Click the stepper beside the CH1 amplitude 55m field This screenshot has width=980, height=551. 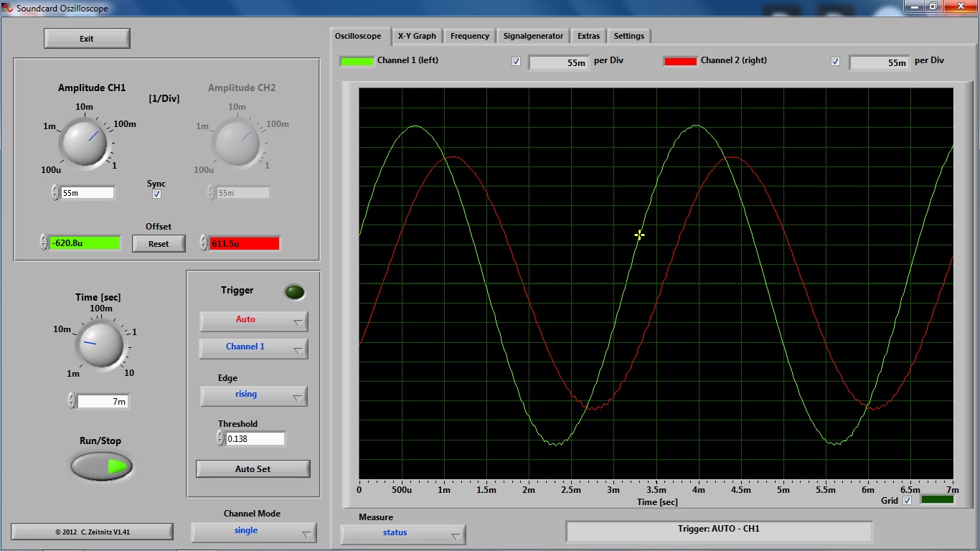click(x=55, y=192)
